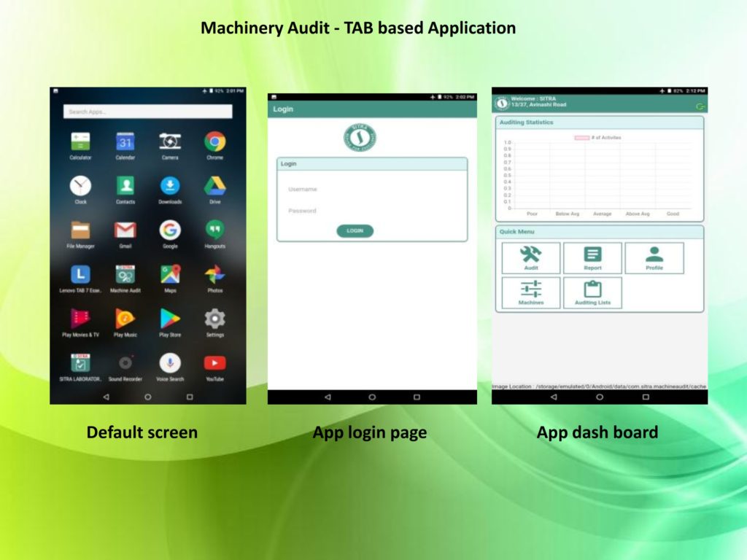Click 'Login' title bar on login page
Viewport: 747px width, 560px height.
tap(372, 109)
